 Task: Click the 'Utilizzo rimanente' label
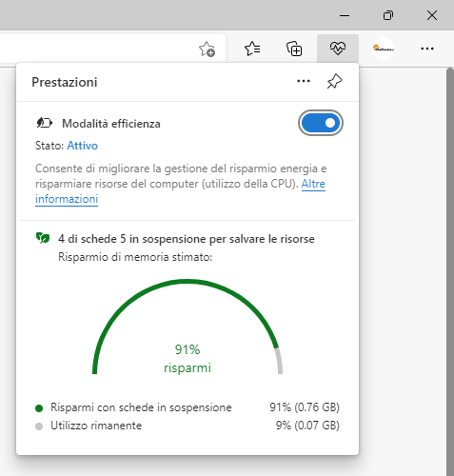[96, 426]
